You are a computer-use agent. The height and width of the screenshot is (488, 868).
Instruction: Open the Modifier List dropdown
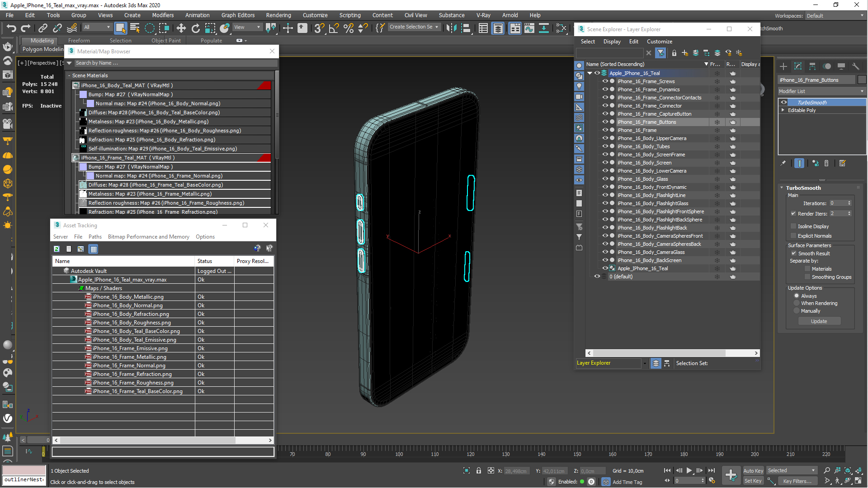coord(821,91)
